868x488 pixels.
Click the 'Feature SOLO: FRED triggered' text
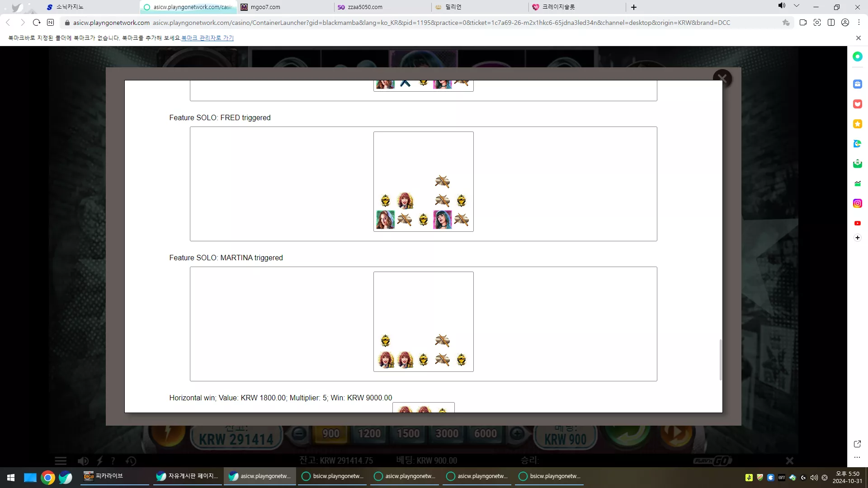click(x=220, y=117)
